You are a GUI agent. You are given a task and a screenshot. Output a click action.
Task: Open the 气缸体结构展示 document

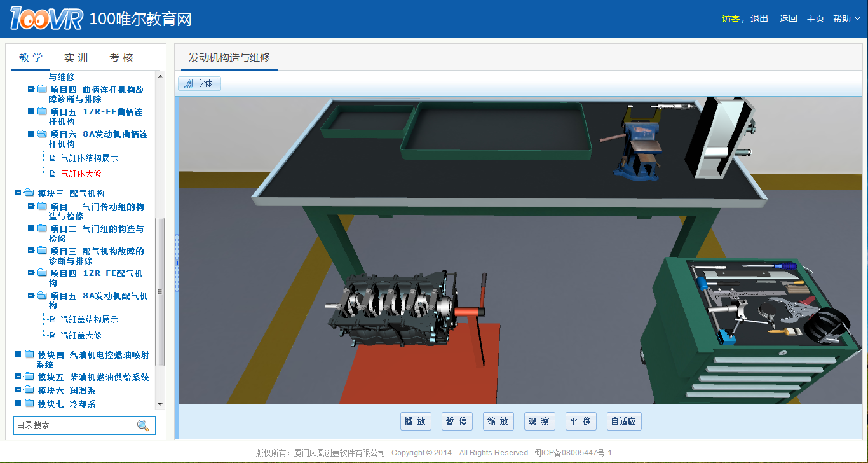tap(89, 158)
